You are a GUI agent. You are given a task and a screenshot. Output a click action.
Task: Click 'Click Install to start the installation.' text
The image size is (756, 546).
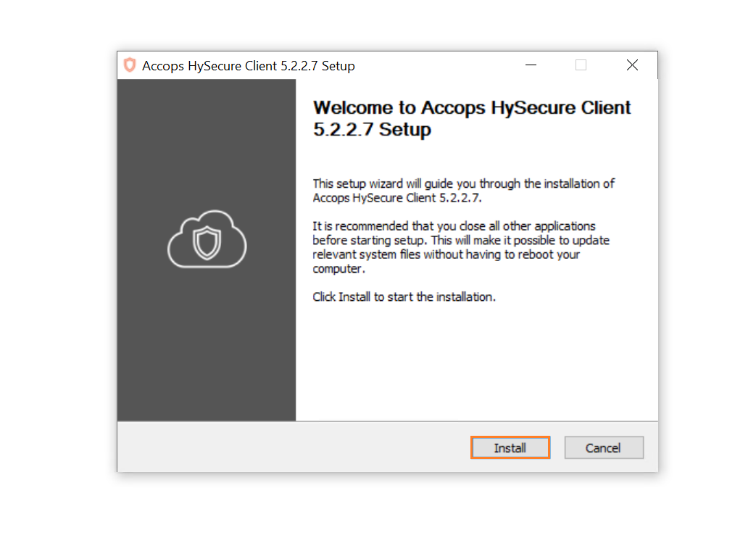click(x=404, y=297)
